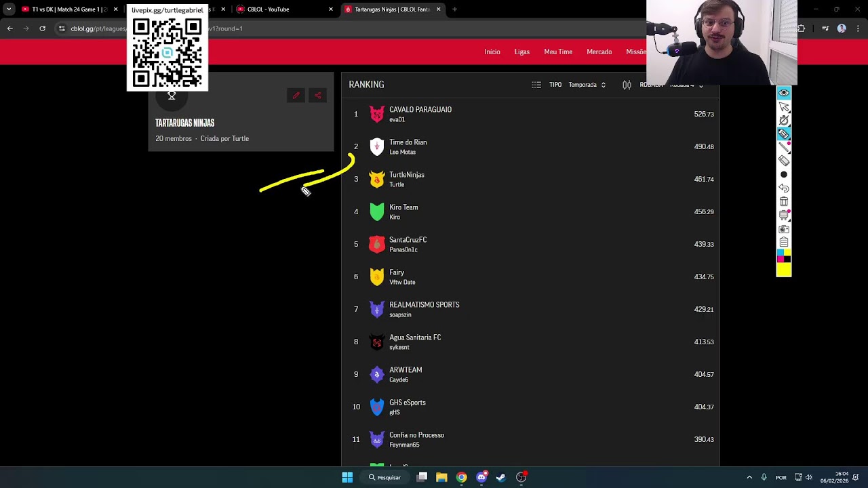Image resolution: width=868 pixels, height=488 pixels.
Task: Open the media control icon in Chrome
Action: (x=825, y=28)
